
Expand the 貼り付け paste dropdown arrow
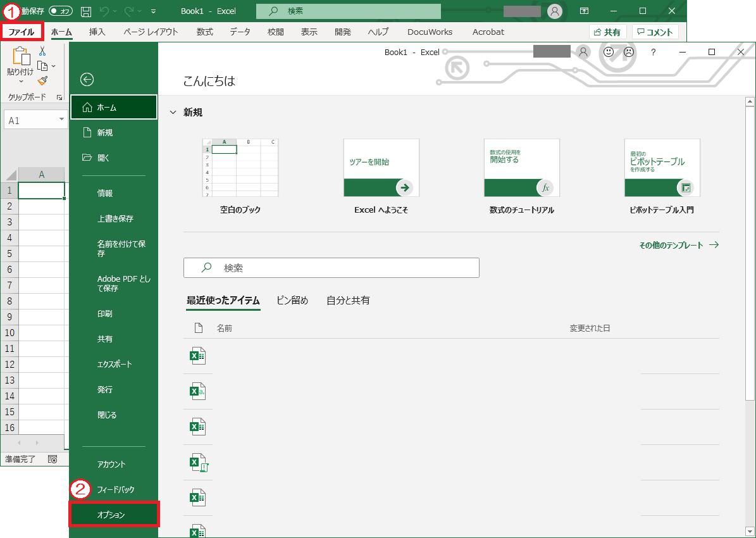pyautogui.click(x=20, y=81)
